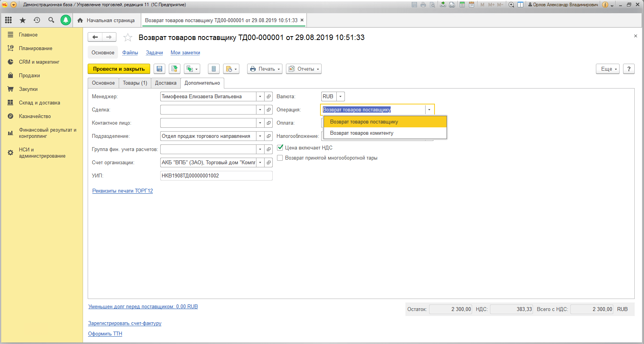Screen dimensions: 644x344
Task: Add document to favorites star outline
Action: (128, 38)
